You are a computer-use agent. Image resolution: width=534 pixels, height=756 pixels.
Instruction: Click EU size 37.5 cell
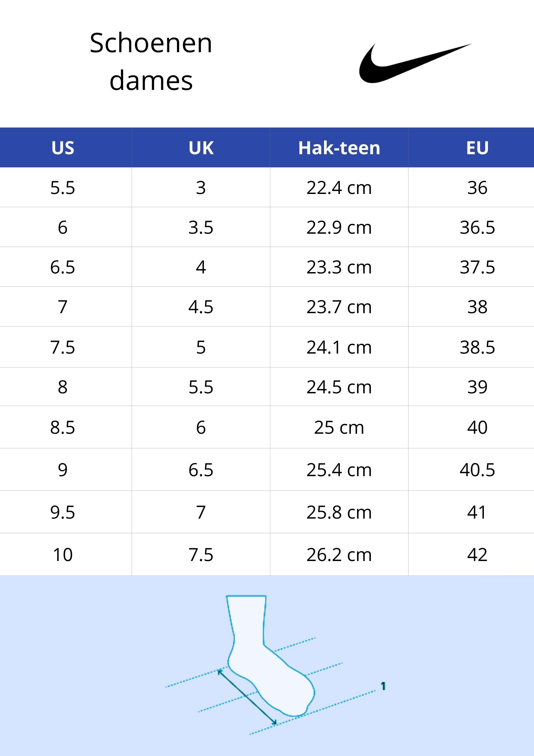[477, 267]
